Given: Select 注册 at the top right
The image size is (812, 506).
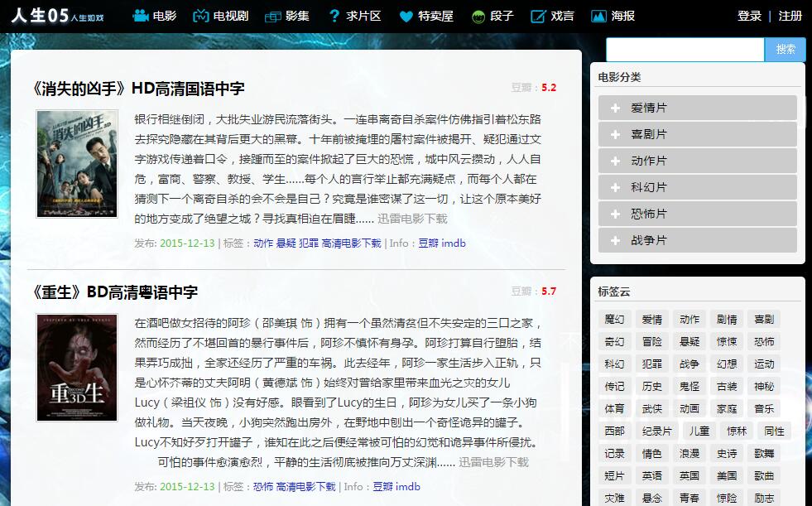Looking at the screenshot, I should (x=792, y=15).
